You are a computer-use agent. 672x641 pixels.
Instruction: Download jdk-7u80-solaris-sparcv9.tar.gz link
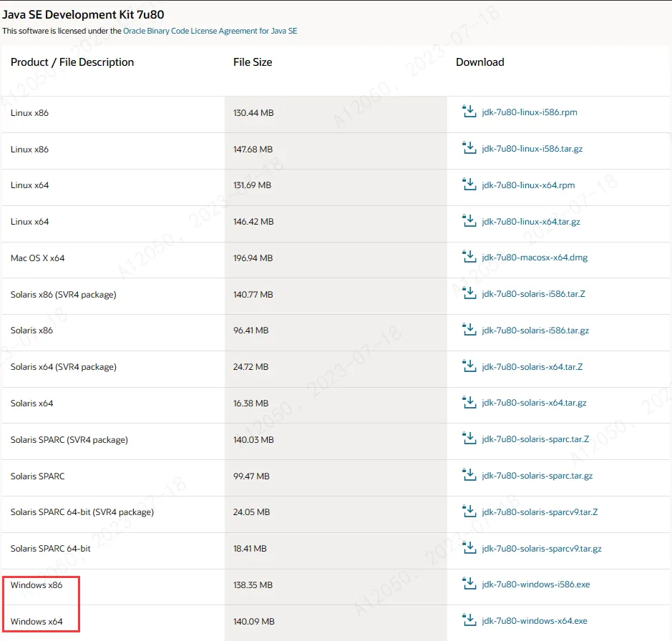coord(542,549)
